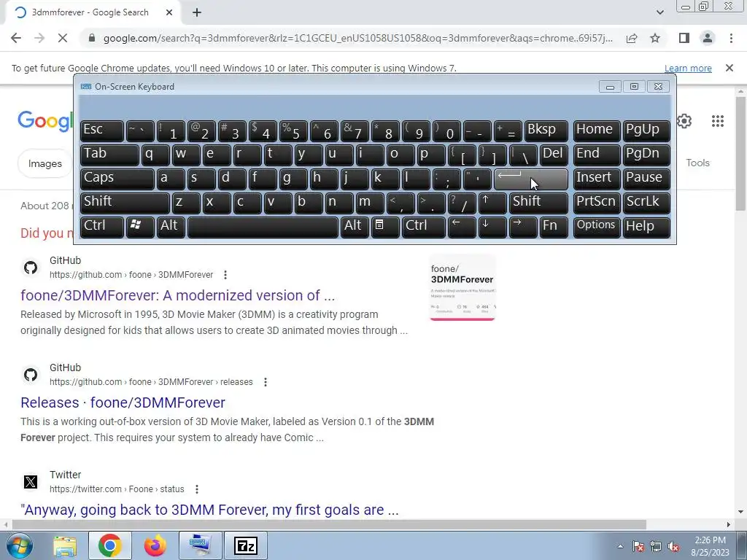Bookmark this page with the star icon
Screen dimensions: 747x560
pos(655,38)
